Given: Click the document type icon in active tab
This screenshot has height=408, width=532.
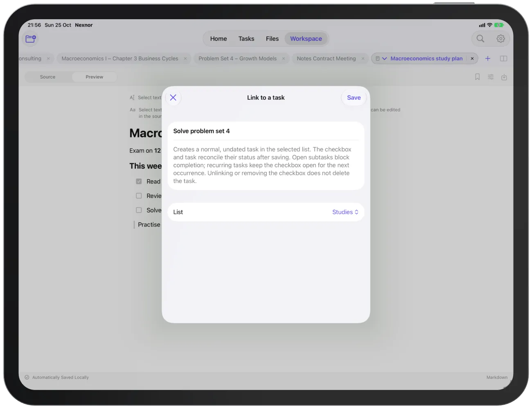Looking at the screenshot, I should (x=377, y=58).
